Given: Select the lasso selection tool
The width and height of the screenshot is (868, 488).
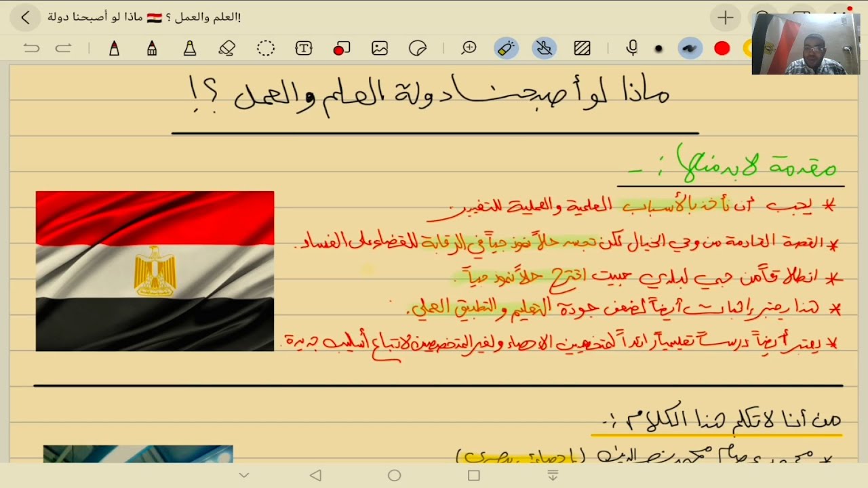Looking at the screenshot, I should [265, 48].
